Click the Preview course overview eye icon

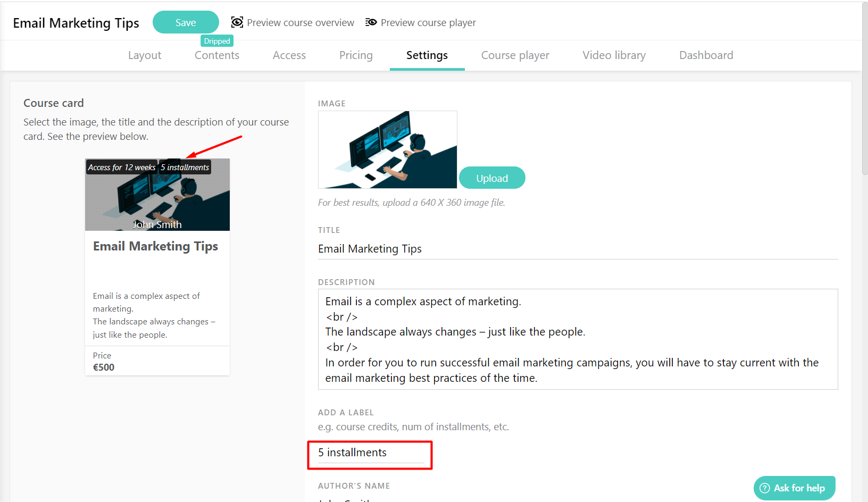pyautogui.click(x=237, y=22)
